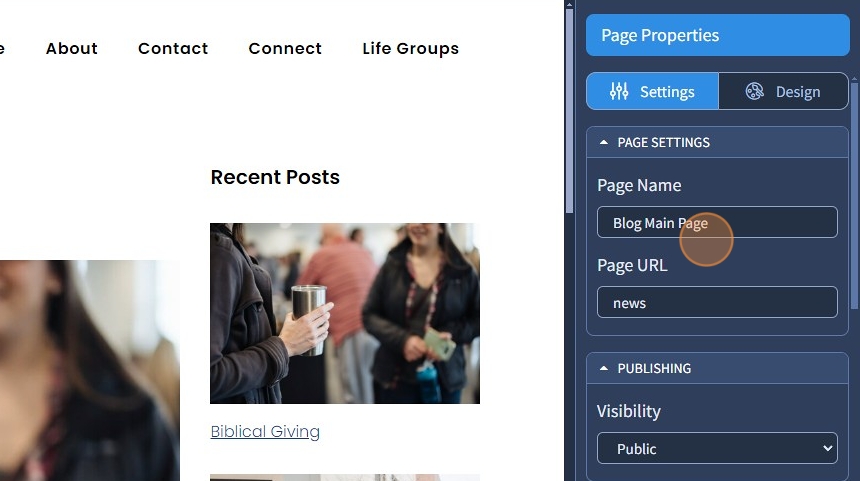The height and width of the screenshot is (481, 860).
Task: Click the page canvas vertical scrollbar
Action: tap(569, 110)
